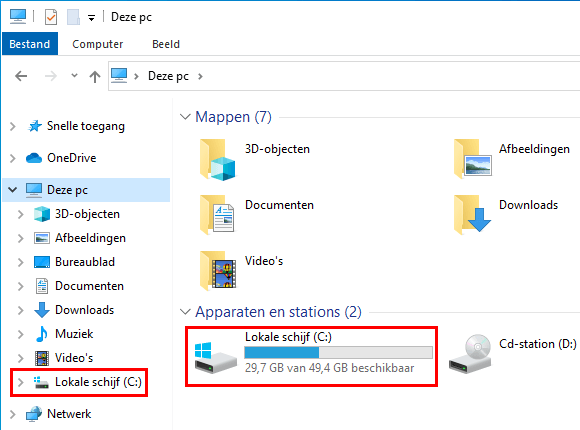Open the Bestand tab
Screen dimensions: 580x430
coord(30,44)
